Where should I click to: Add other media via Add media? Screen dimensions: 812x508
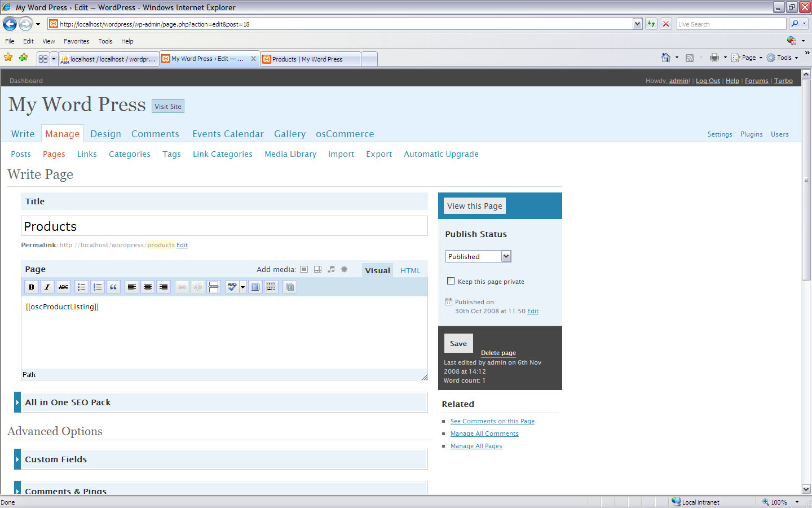click(345, 270)
